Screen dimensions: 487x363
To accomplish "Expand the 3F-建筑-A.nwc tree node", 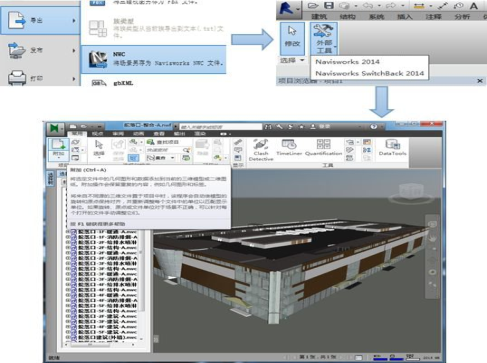I will click(68, 321).
